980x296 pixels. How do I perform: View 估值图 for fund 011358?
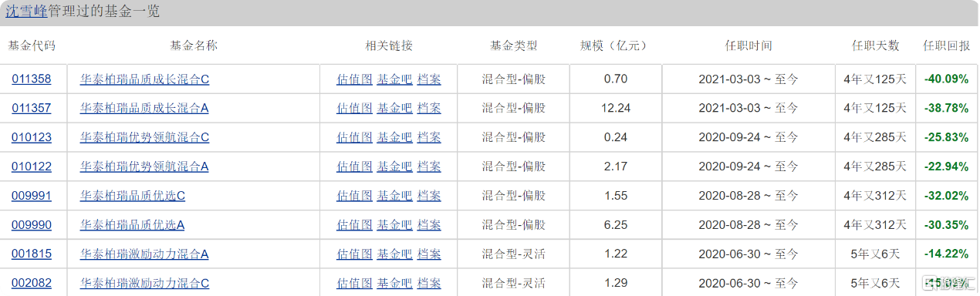pyautogui.click(x=355, y=79)
